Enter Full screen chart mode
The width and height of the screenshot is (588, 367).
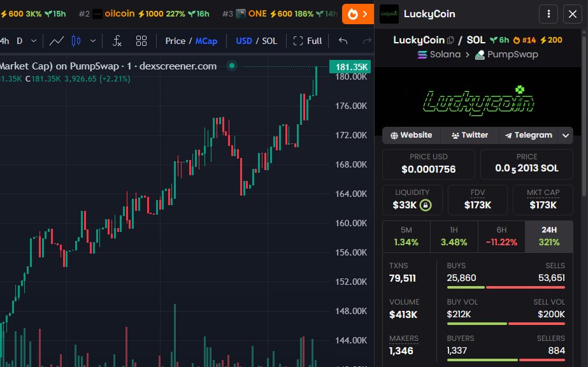(x=308, y=41)
